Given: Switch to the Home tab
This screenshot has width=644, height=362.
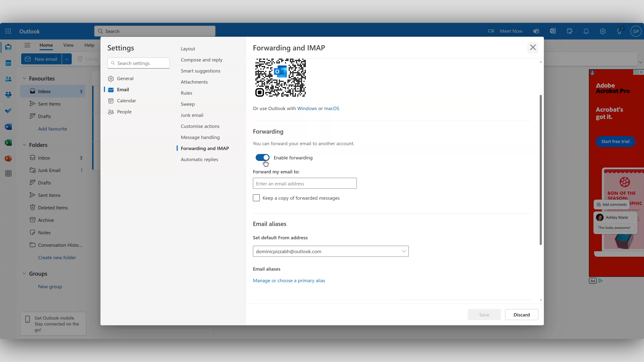Looking at the screenshot, I should (x=46, y=45).
